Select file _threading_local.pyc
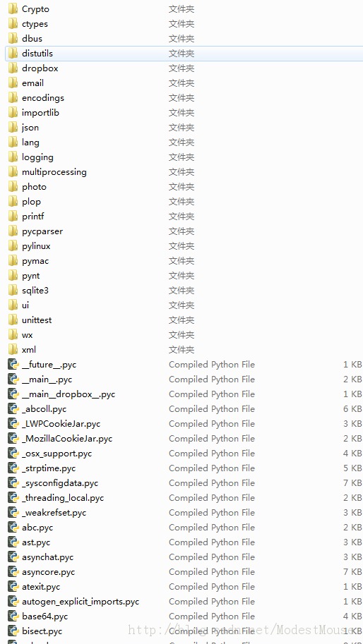Screen dimensions: 363x644 (x=63, y=498)
